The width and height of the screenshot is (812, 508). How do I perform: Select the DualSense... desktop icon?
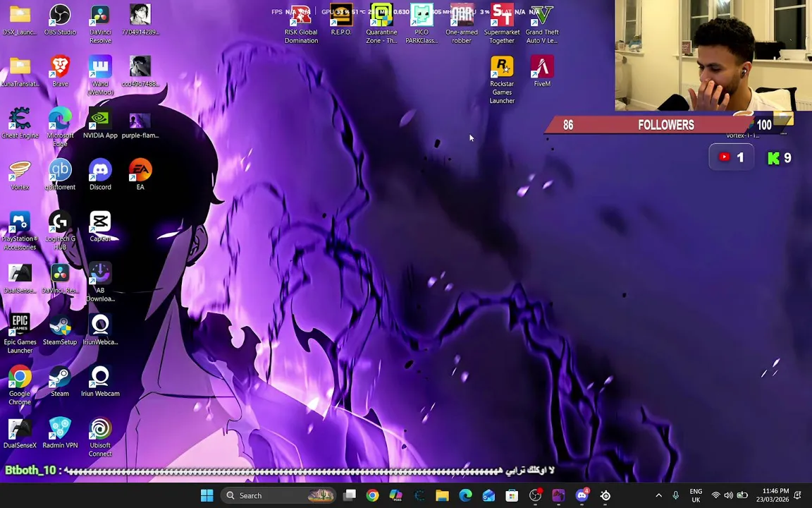20,279
